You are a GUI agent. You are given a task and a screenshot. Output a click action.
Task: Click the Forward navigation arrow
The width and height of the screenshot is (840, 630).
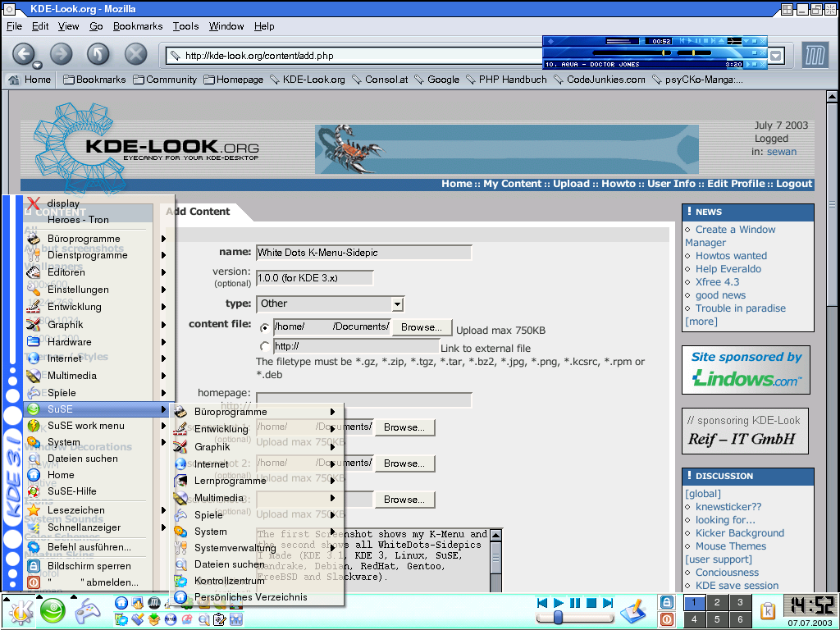[61, 53]
